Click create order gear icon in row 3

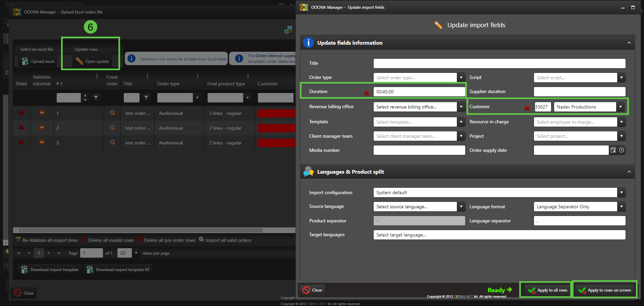[x=112, y=142]
